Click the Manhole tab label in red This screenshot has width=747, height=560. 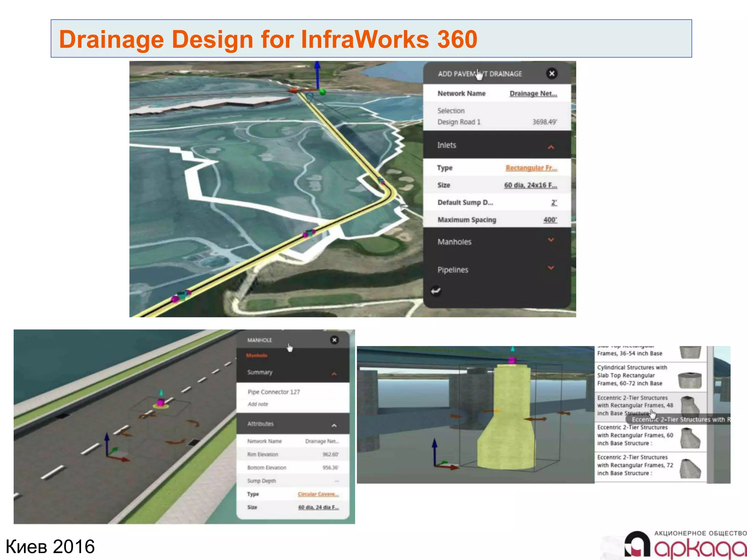tap(257, 355)
